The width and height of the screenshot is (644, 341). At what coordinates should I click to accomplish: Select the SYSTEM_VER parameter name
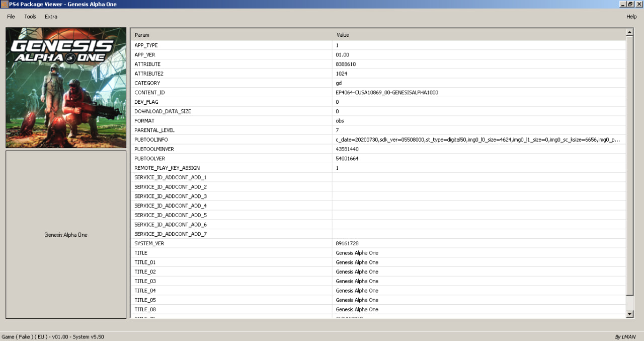149,243
